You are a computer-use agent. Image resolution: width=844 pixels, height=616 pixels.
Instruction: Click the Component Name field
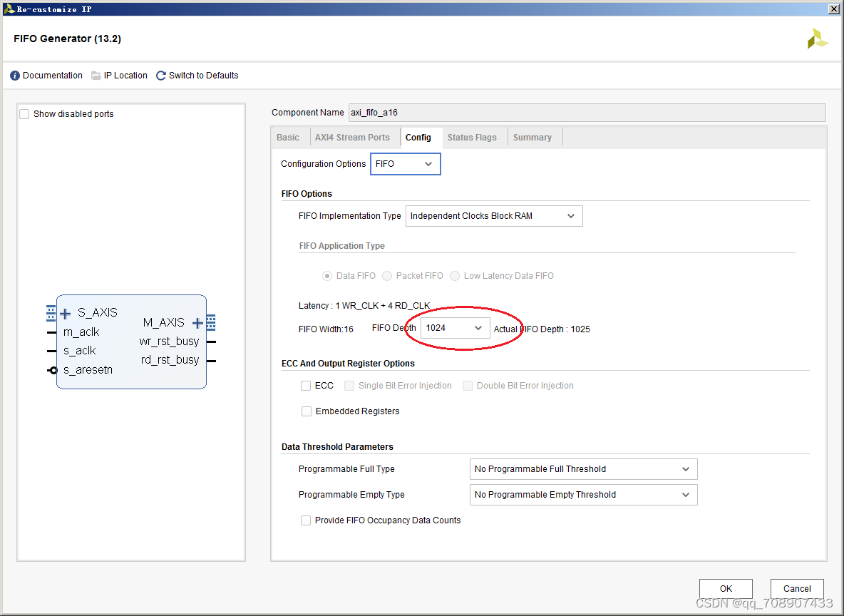[586, 113]
